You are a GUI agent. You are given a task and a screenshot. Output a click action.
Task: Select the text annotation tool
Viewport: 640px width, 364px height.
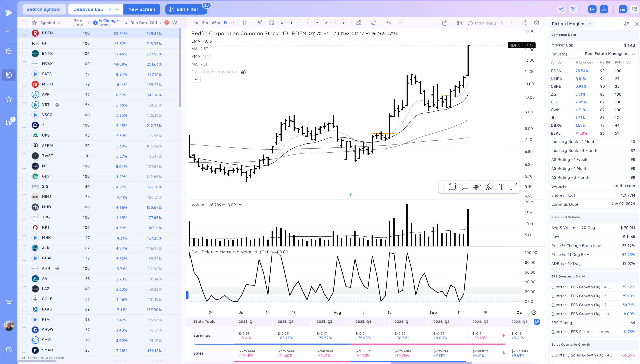point(501,187)
